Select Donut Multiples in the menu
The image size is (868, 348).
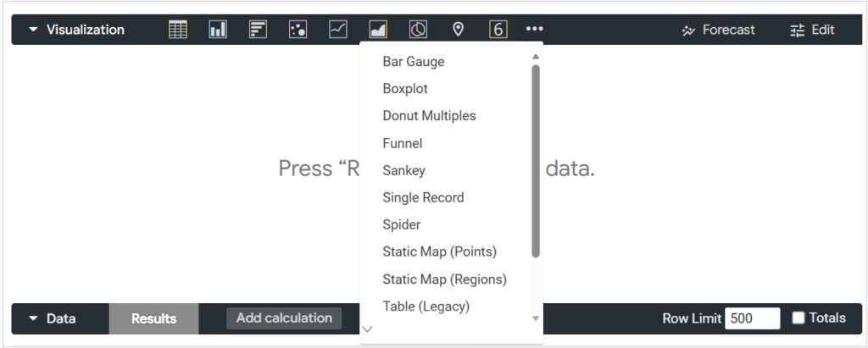[429, 116]
